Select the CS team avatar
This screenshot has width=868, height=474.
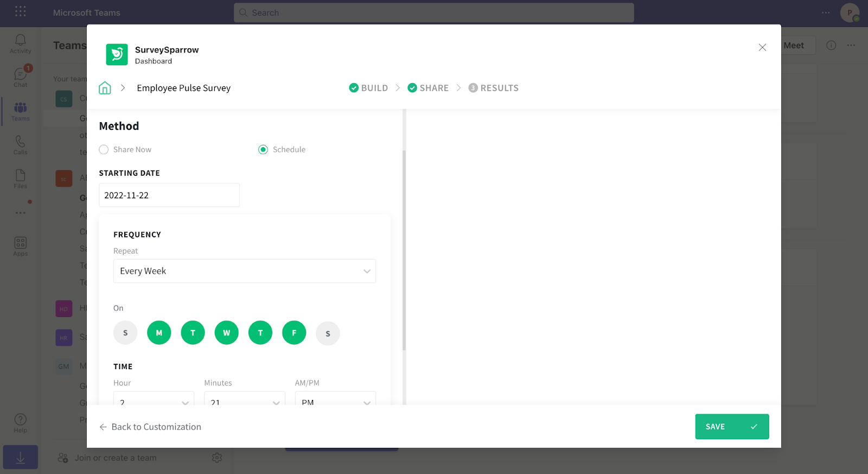click(64, 99)
